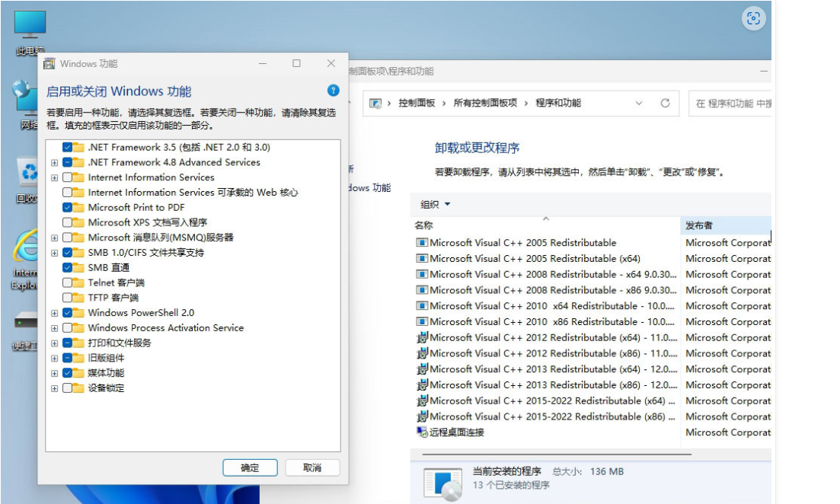Click the screenshot capture icon at top right
840x504 pixels.
click(753, 19)
